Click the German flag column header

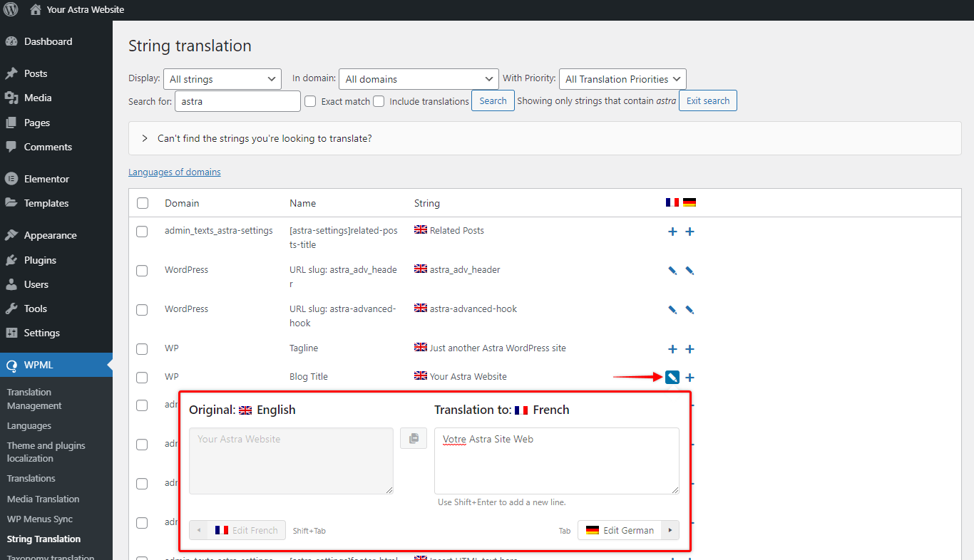coord(690,202)
